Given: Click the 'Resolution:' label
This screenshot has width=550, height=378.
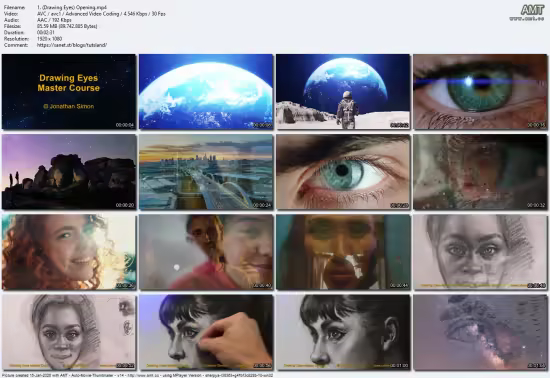Looking at the screenshot, I should click(x=16, y=39).
